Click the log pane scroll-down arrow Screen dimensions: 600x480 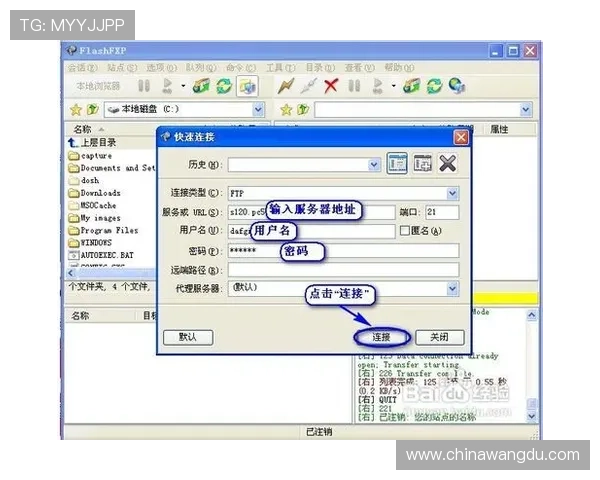click(x=532, y=416)
